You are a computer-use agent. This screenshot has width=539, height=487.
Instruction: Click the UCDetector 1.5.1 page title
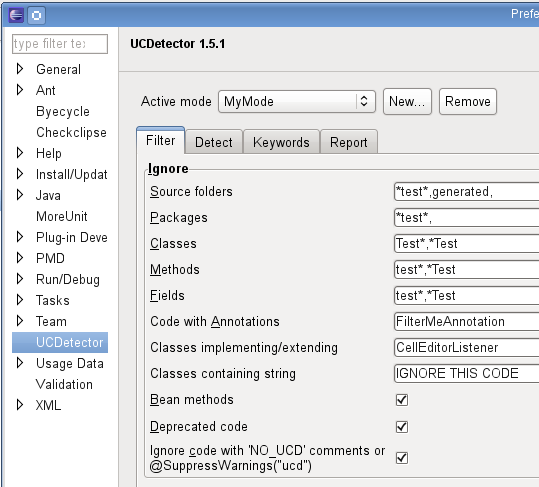point(178,44)
